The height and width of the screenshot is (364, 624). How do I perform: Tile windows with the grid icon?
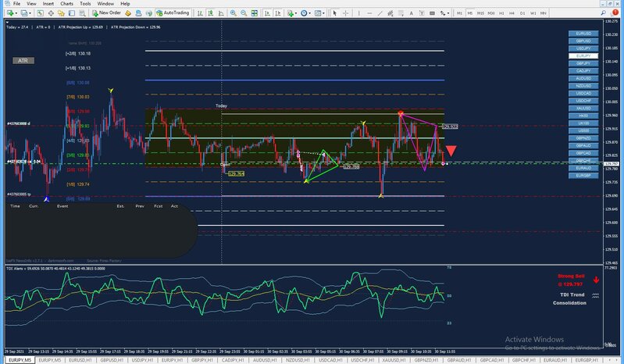255,13
